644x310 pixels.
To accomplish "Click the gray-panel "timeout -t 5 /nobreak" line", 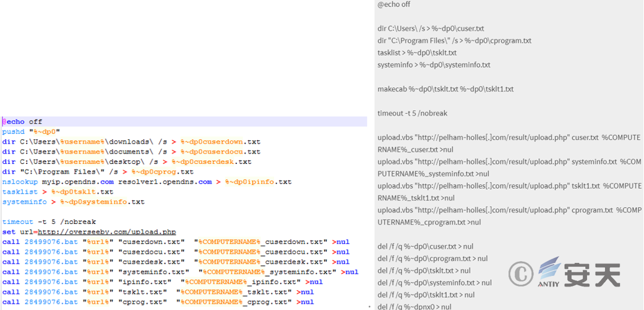I will tap(413, 113).
